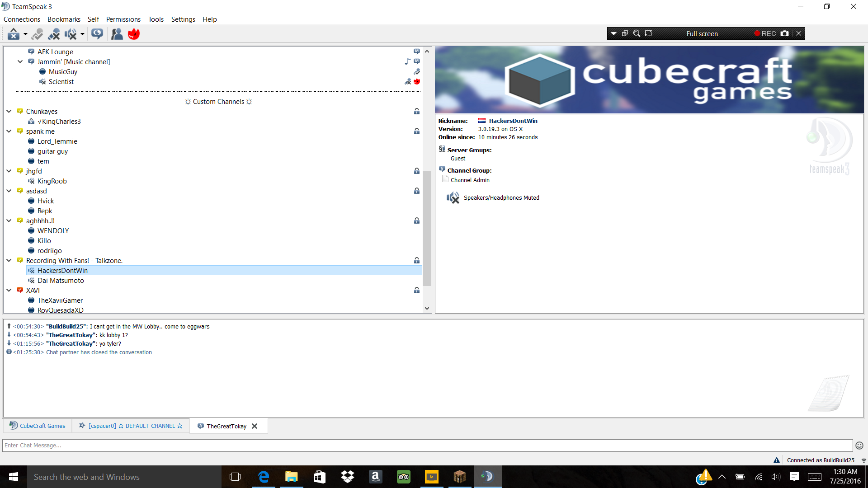Open Microsoft Edge from the taskbar
This screenshot has height=488, width=868.
pyautogui.click(x=264, y=477)
